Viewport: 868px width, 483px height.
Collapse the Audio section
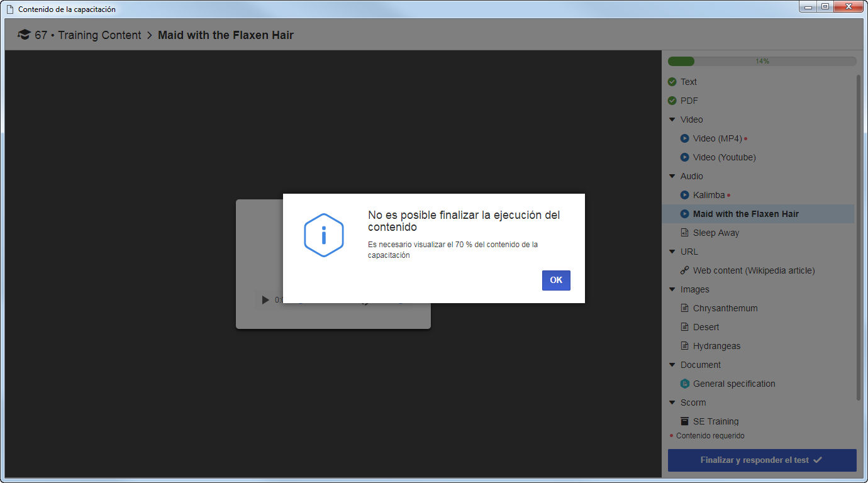click(x=672, y=176)
